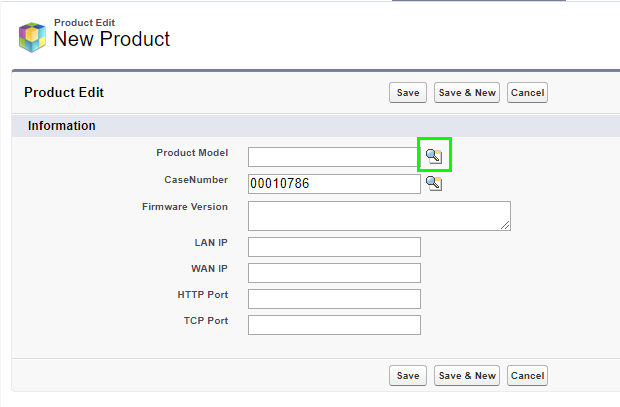Viewport: 620px width, 407px height.
Task: Focus the Product Model text field
Action: click(333, 156)
